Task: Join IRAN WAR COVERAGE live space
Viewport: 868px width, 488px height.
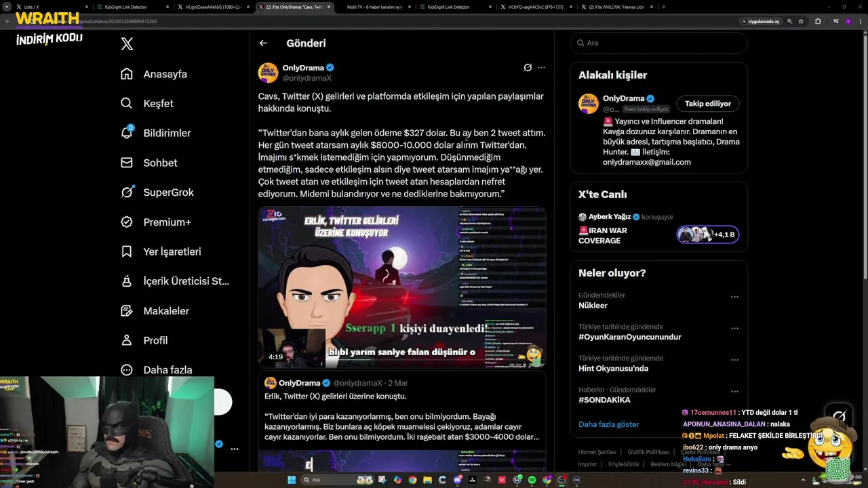Action: [603, 235]
